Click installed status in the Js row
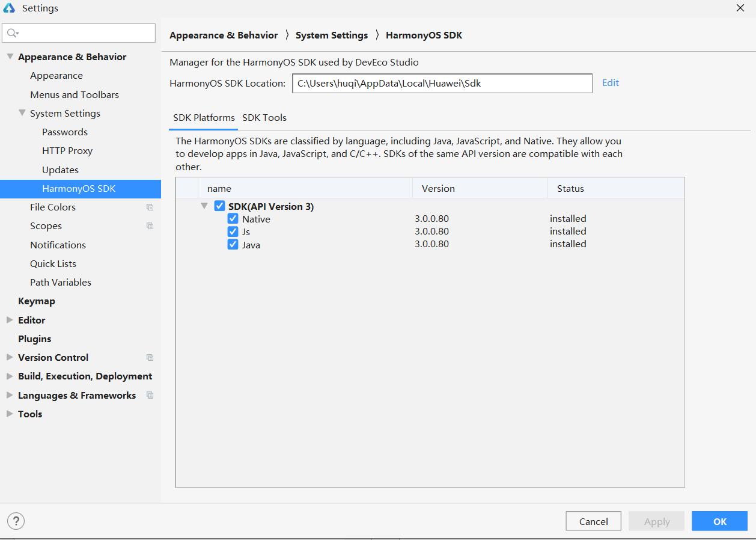 [x=568, y=232]
